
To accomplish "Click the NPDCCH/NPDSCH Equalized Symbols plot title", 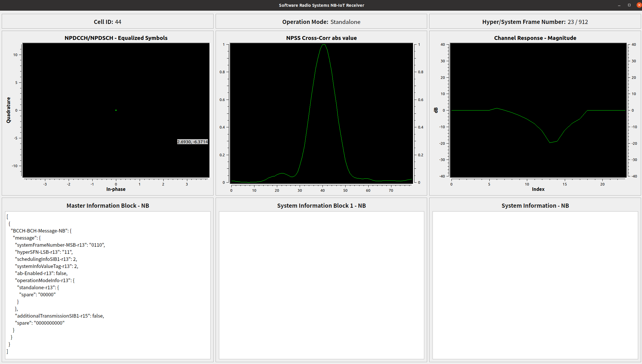I will tap(116, 38).
